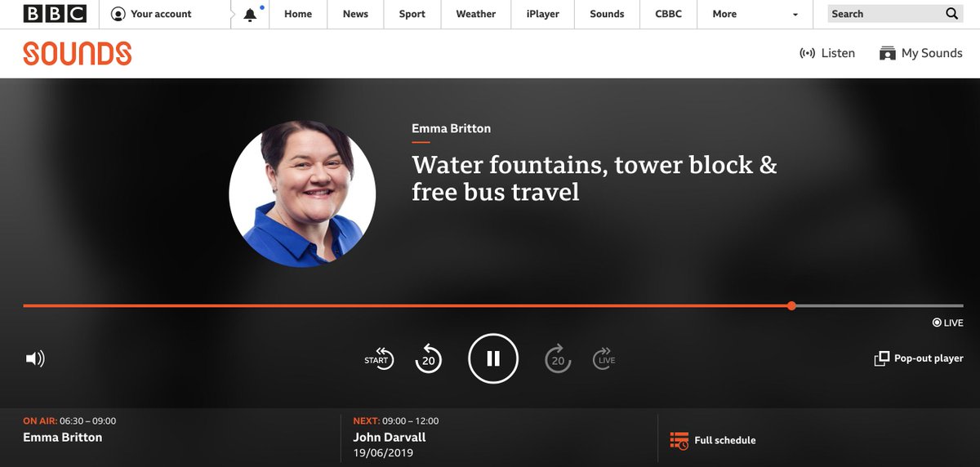Viewport: 980px width, 467px height.
Task: Click the NEXT 09:00 – 12:00 label
Action: pyautogui.click(x=396, y=421)
